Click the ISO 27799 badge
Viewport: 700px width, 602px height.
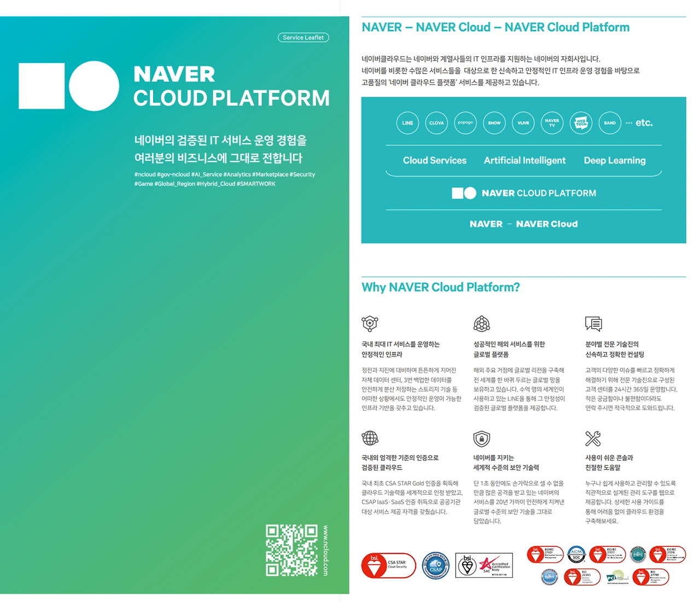[x=651, y=577]
